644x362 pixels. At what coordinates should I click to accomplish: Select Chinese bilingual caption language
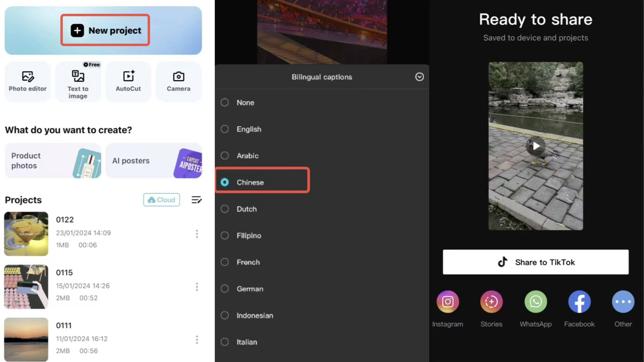coord(322,182)
